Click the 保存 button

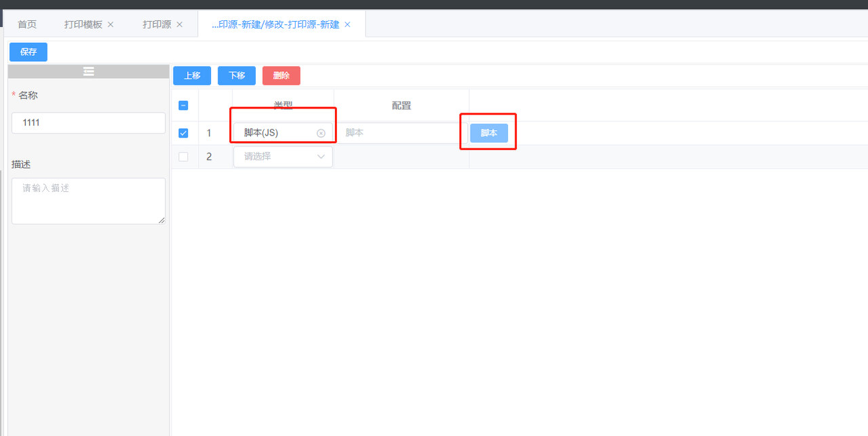(28, 52)
